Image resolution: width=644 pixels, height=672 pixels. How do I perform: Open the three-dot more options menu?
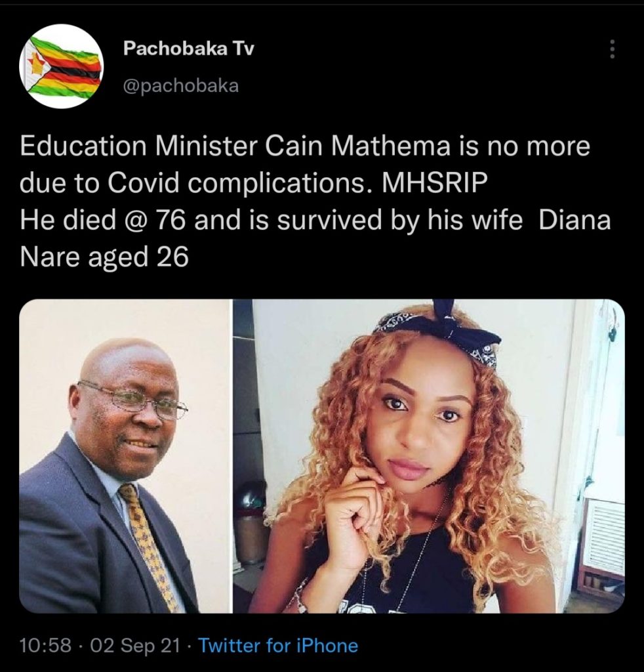[x=613, y=49]
